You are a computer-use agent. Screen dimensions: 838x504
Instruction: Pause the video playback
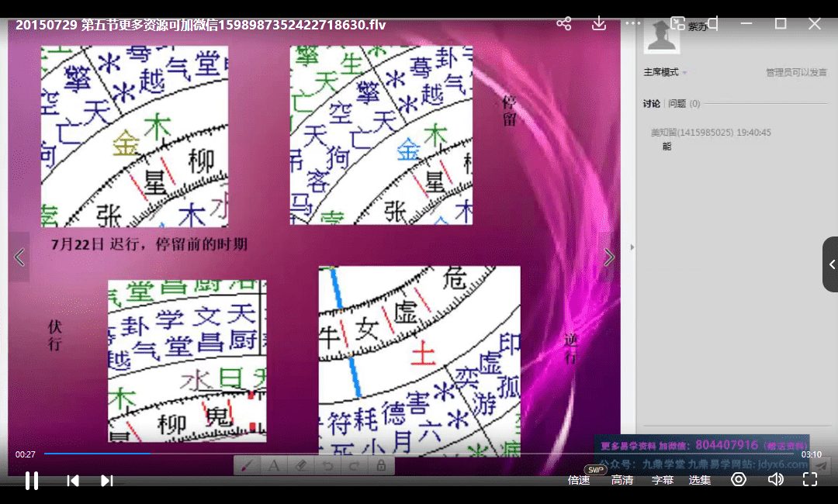pyautogui.click(x=32, y=480)
